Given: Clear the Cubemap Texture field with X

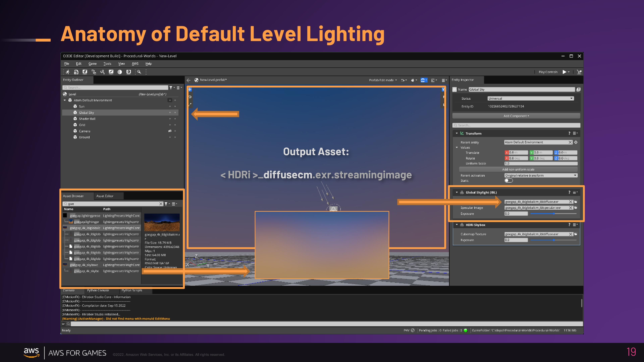Looking at the screenshot, I should click(x=571, y=234).
